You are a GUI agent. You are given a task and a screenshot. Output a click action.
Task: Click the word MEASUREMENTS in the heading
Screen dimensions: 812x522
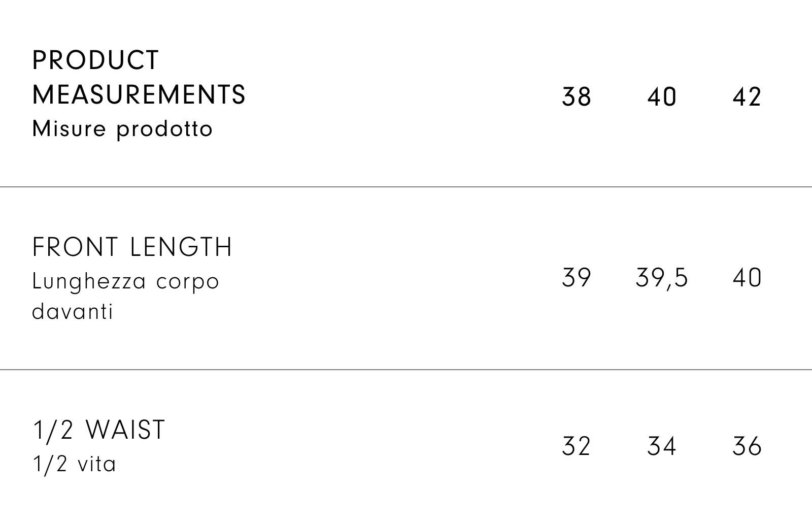point(139,95)
